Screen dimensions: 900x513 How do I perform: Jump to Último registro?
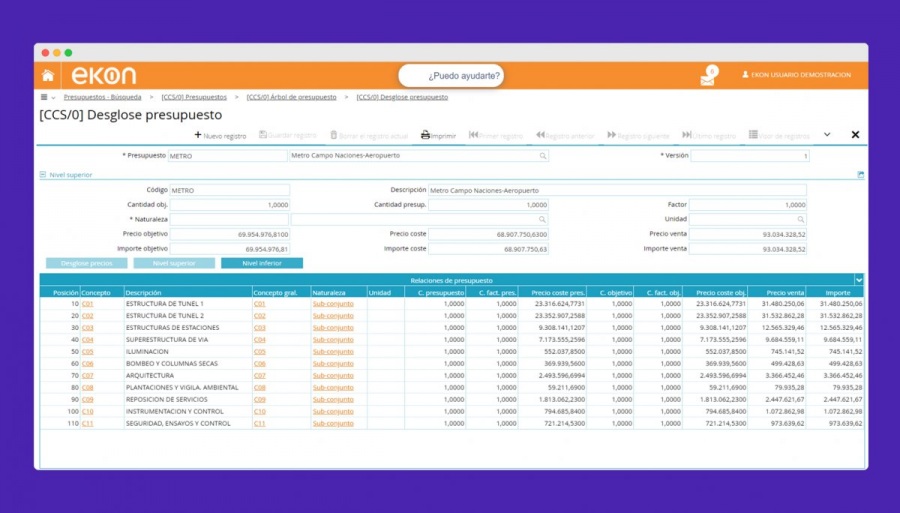[709, 135]
